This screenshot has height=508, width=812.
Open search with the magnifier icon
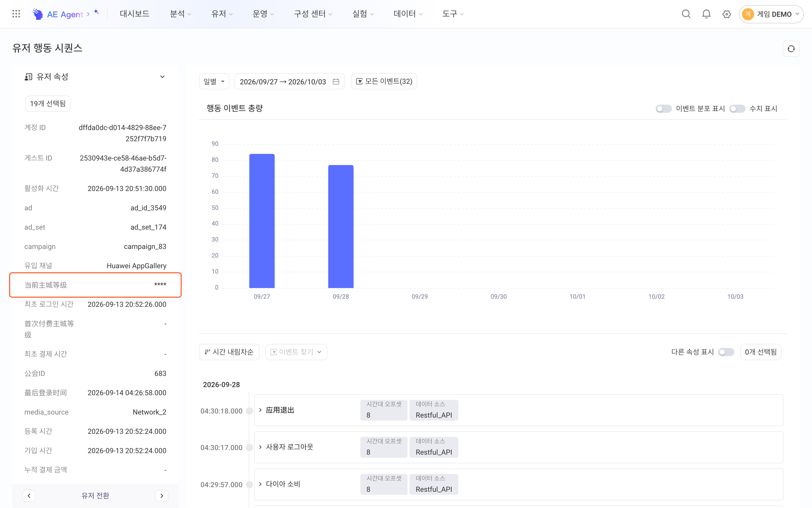pos(686,14)
